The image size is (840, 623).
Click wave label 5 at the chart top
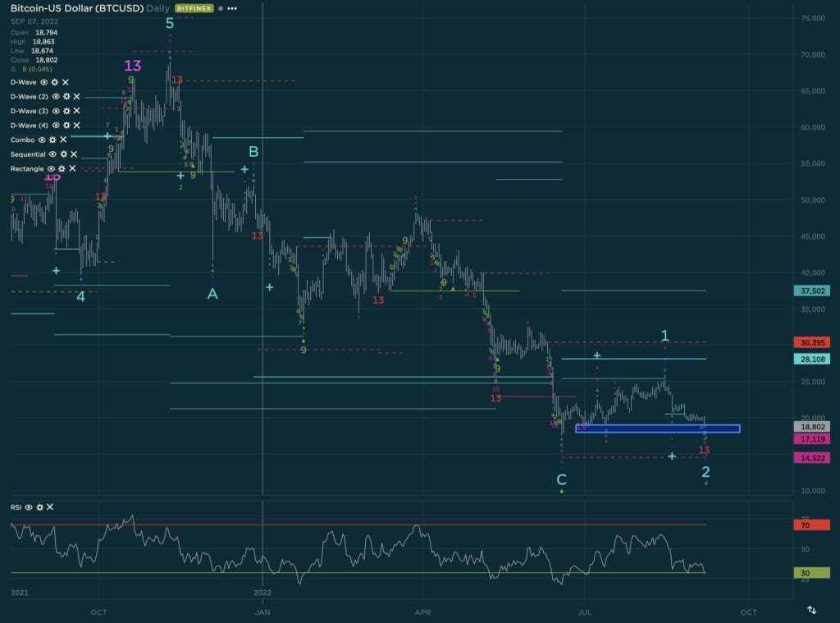[170, 24]
